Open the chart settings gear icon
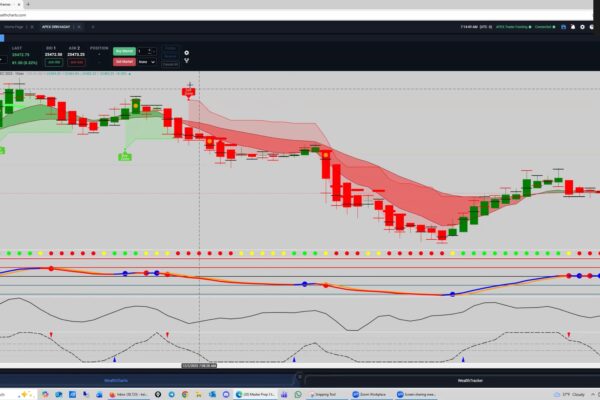Screen dimensions: 600x400 (186, 52)
